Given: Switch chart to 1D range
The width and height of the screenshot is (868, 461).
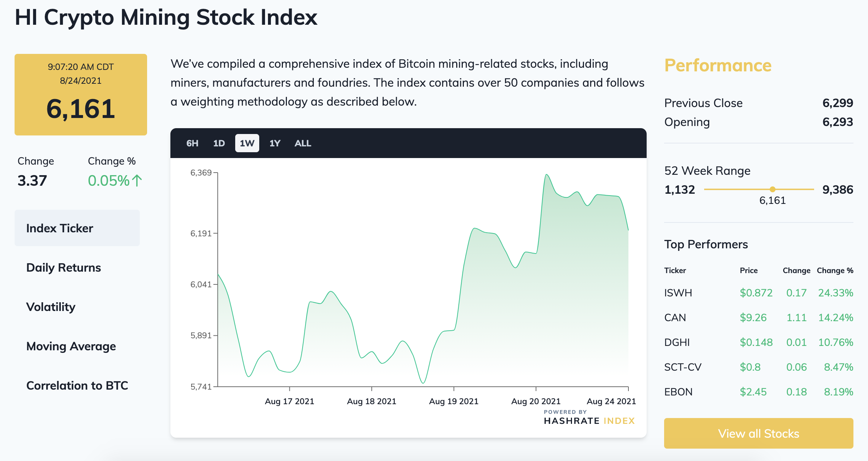Looking at the screenshot, I should tap(219, 143).
